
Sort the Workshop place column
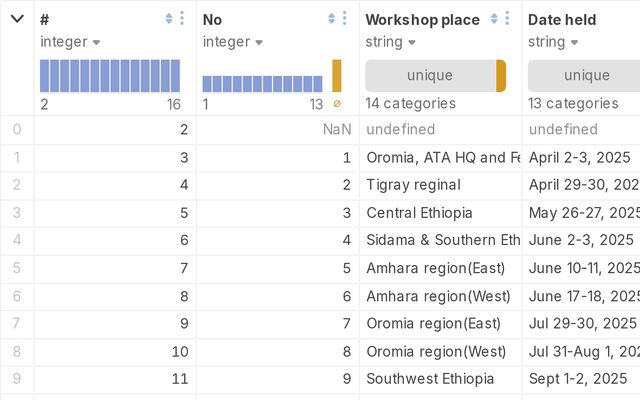tap(494, 19)
